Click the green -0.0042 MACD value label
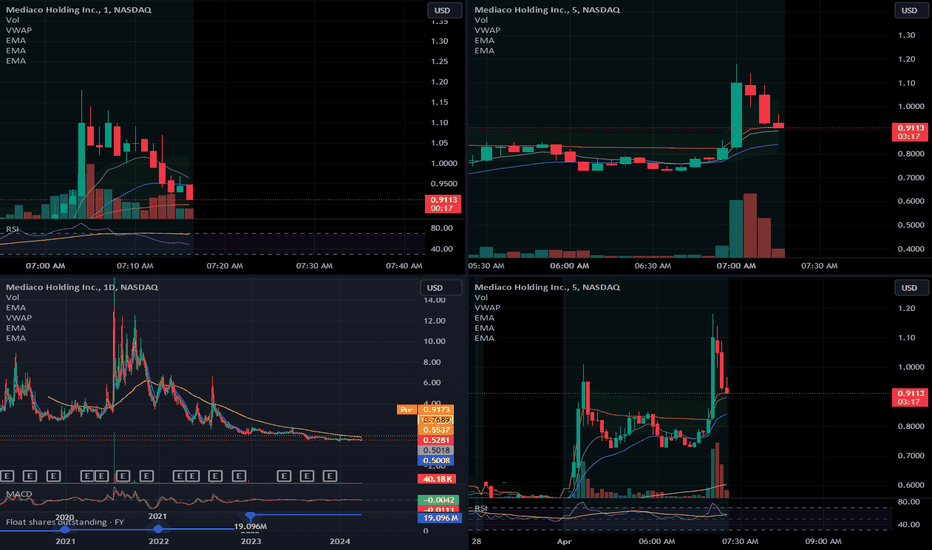This screenshot has width=932, height=550. pos(439,500)
